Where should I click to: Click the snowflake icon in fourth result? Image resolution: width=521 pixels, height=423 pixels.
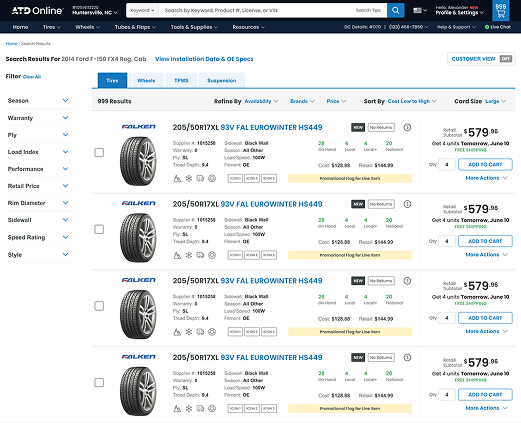tap(189, 408)
